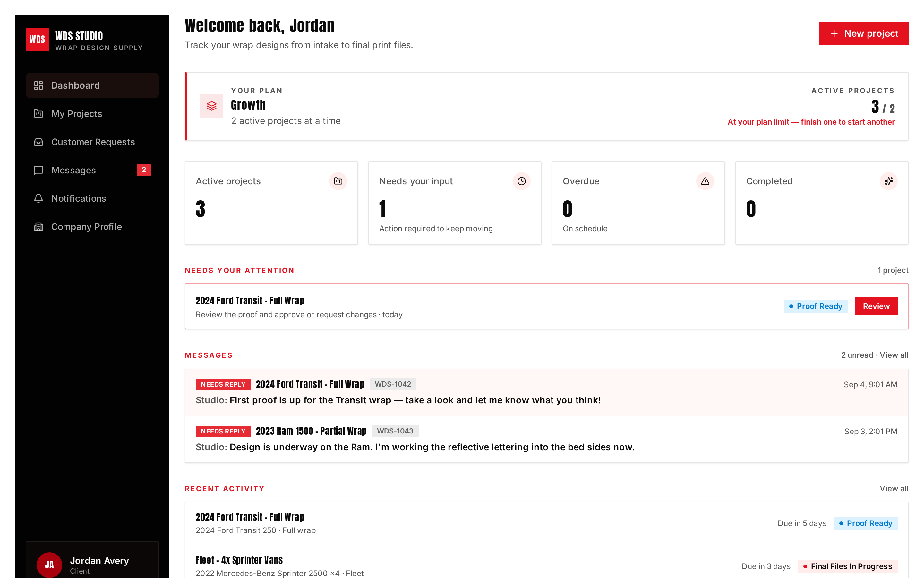Viewport: 924px width, 578px height.
Task: Open Customer Requests page
Action: (92, 142)
